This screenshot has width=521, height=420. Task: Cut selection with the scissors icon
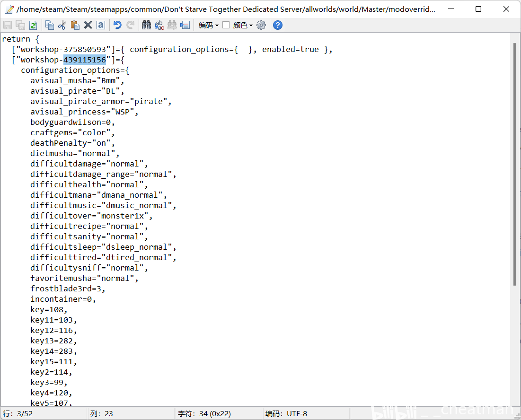tap(62, 25)
